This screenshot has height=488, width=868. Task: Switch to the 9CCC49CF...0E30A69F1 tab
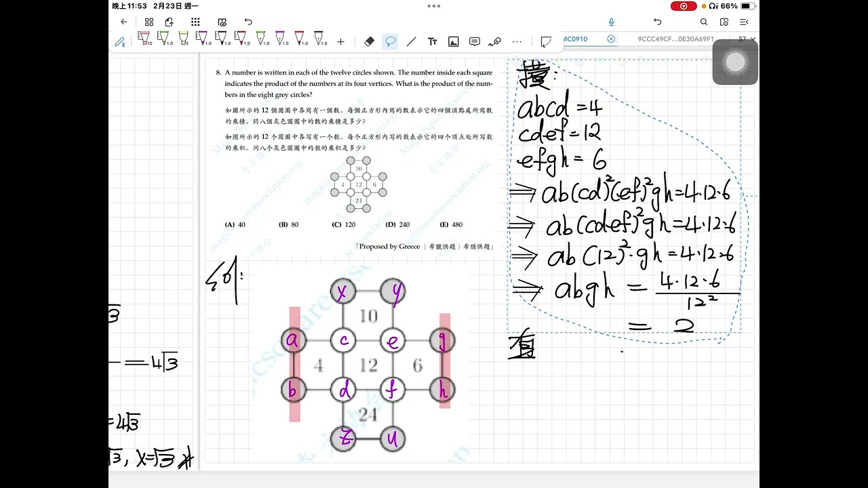(675, 39)
